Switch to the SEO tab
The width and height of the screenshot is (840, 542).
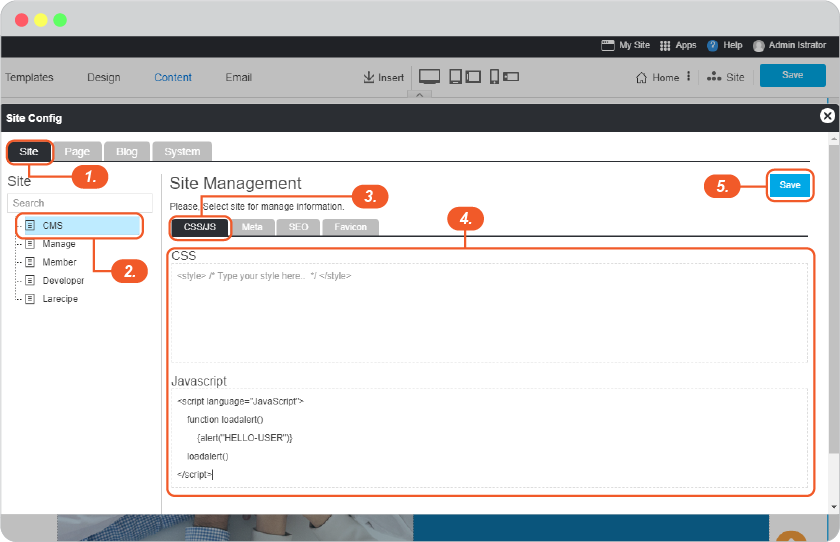click(x=298, y=227)
